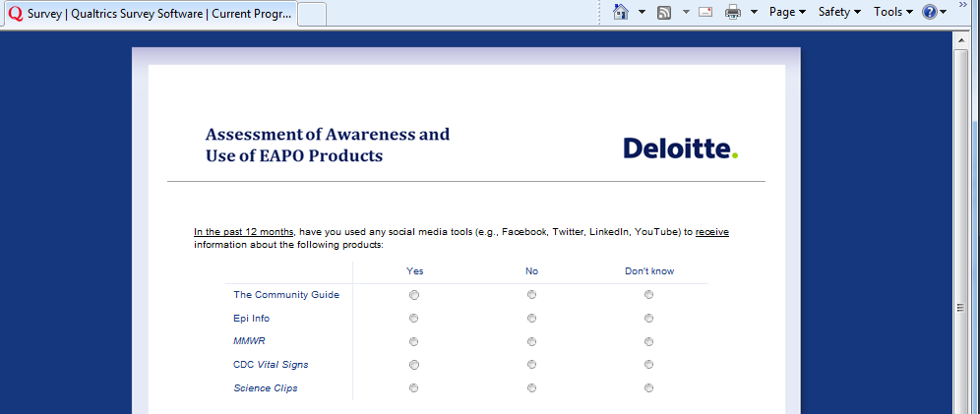This screenshot has height=414, width=980.
Task: Open the Safety menu
Action: coord(839,11)
